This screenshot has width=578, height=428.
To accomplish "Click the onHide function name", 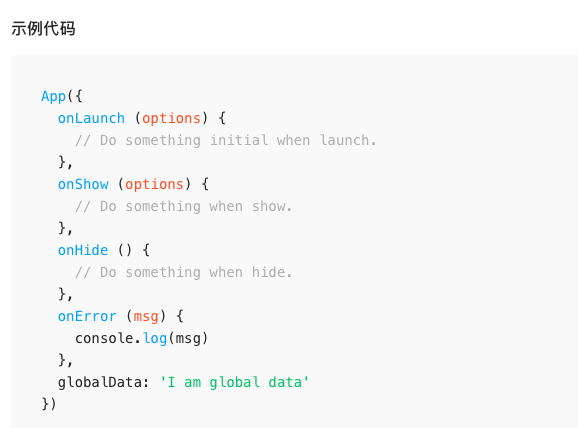I will coord(83,250).
